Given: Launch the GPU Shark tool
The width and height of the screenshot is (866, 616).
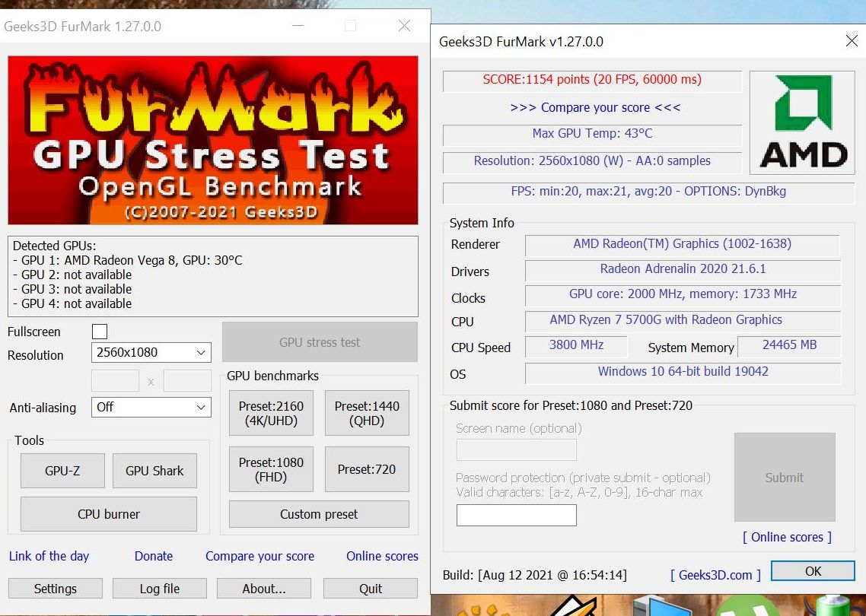Looking at the screenshot, I should (154, 471).
